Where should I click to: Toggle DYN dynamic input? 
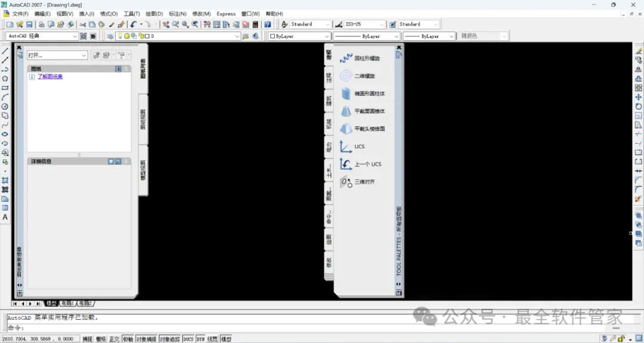(200, 339)
